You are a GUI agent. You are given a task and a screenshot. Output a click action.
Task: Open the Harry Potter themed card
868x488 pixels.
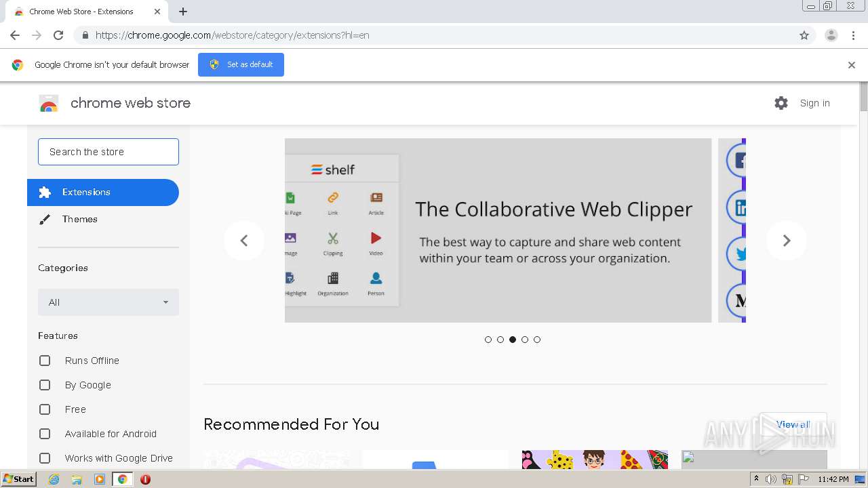pos(595,460)
